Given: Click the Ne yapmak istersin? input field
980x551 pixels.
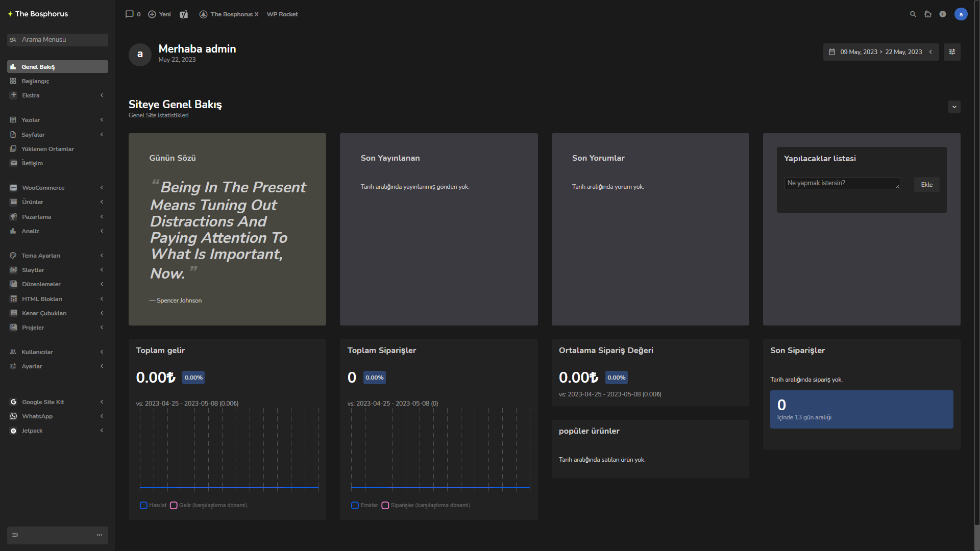Looking at the screenshot, I should coord(842,183).
